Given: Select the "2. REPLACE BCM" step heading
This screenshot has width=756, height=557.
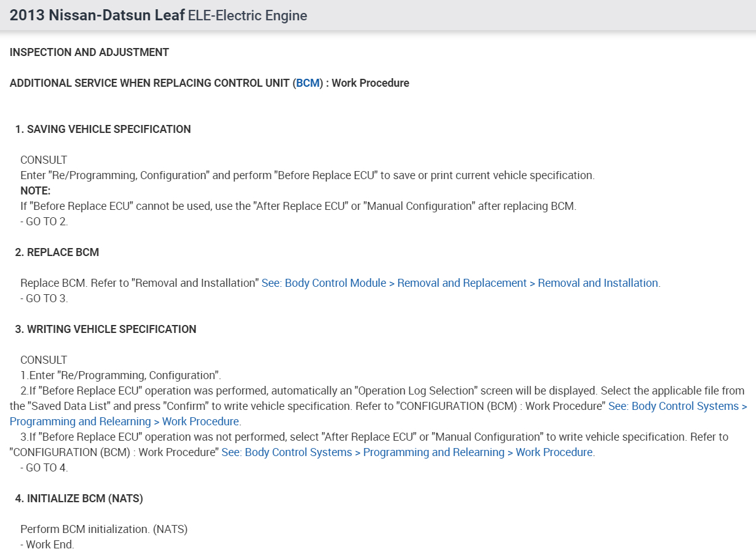Looking at the screenshot, I should tap(57, 252).
